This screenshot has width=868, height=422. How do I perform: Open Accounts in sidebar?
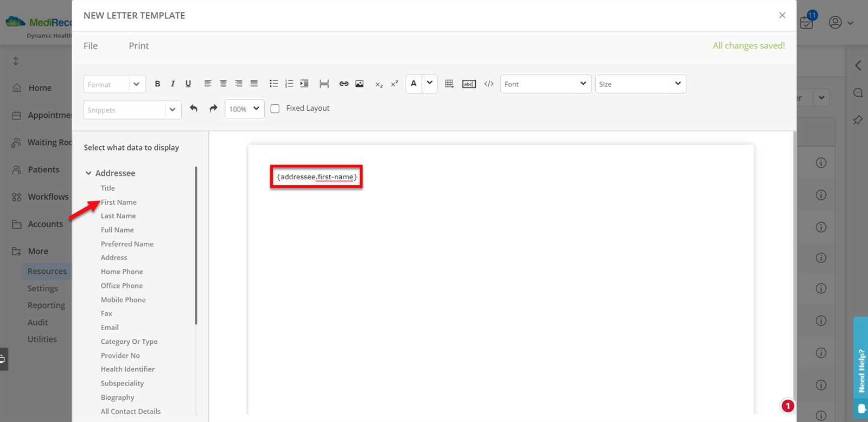point(45,224)
